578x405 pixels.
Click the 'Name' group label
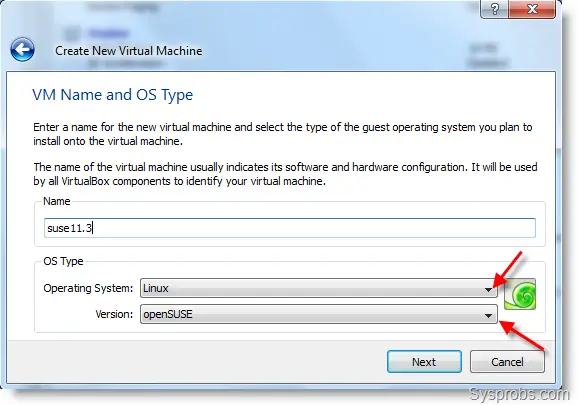pos(56,201)
